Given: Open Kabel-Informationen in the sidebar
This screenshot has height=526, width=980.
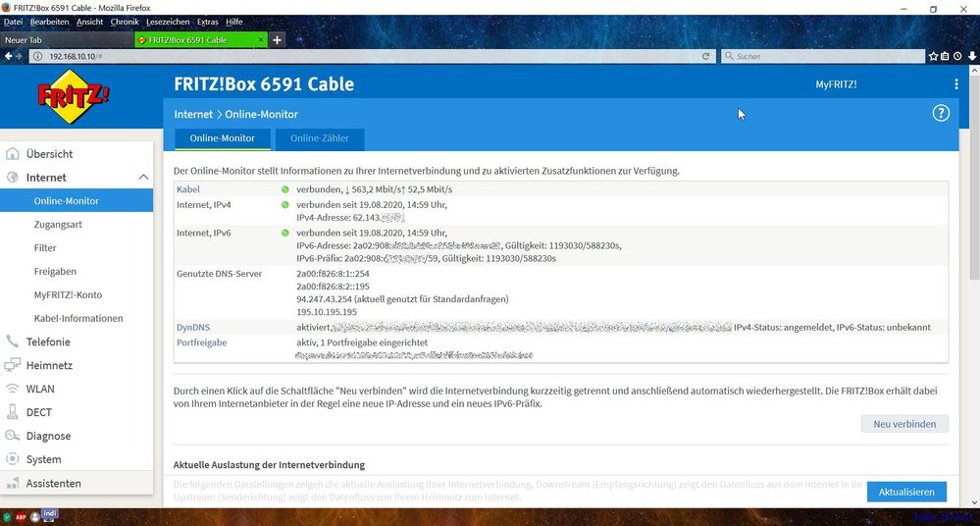Looking at the screenshot, I should tap(77, 318).
